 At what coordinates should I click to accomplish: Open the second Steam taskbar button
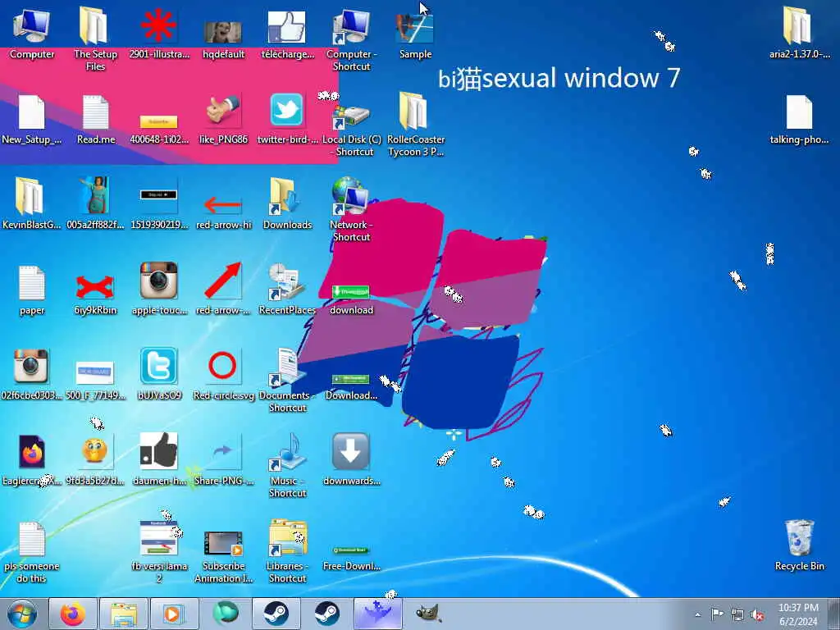326,614
